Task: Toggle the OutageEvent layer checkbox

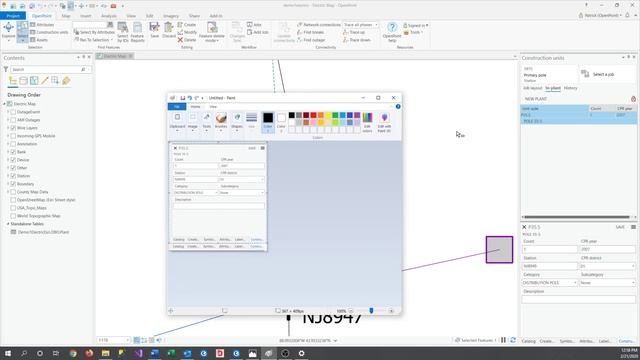Action: (13, 112)
